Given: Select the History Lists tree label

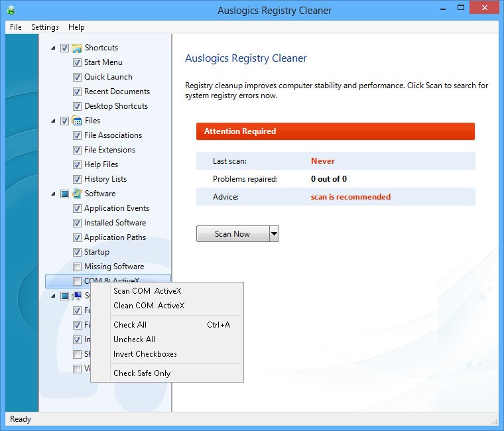Looking at the screenshot, I should pyautogui.click(x=105, y=179).
